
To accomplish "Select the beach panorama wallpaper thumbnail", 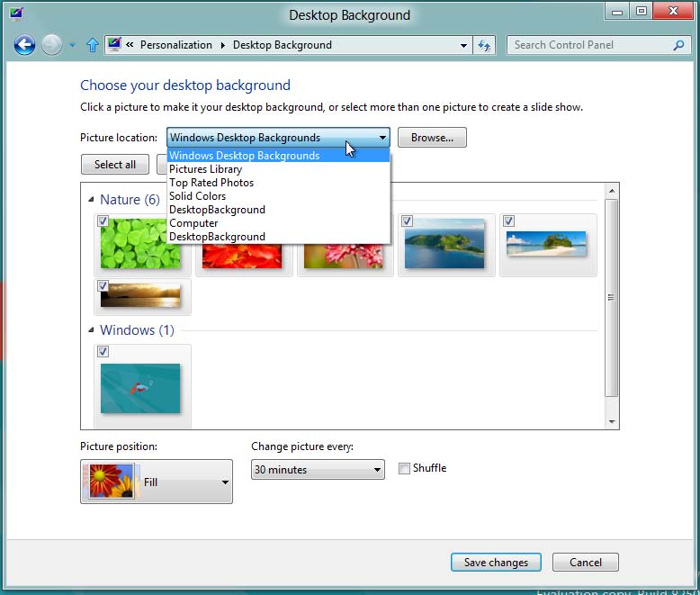I will [546, 244].
